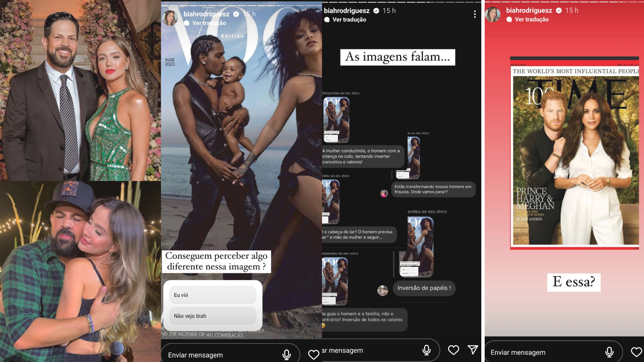Click the 'As imagens falam...' text label
This screenshot has height=362, width=644.
[x=398, y=57]
